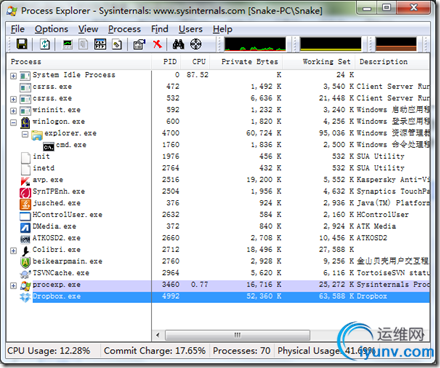Click the physical memory history graph
The image size is (440, 368).
[396, 44]
